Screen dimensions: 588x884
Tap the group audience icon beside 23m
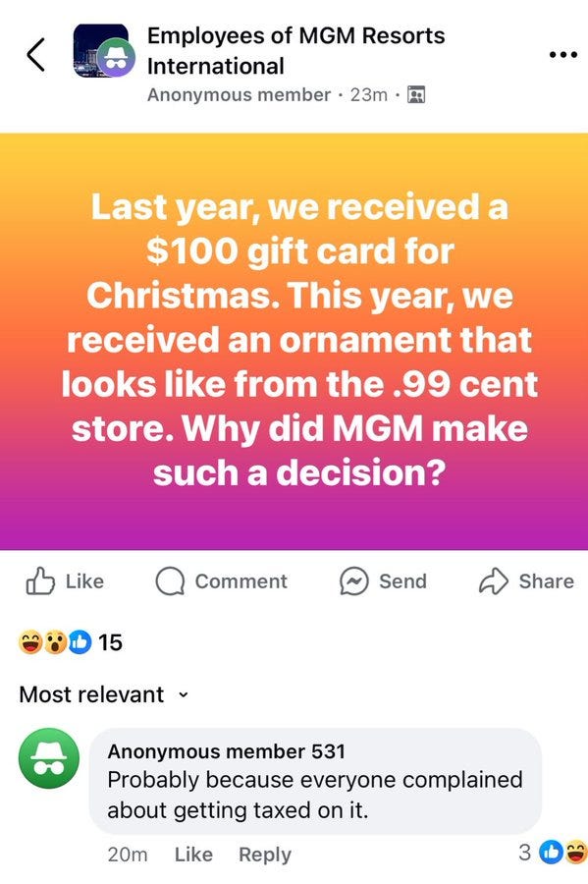coord(416,94)
